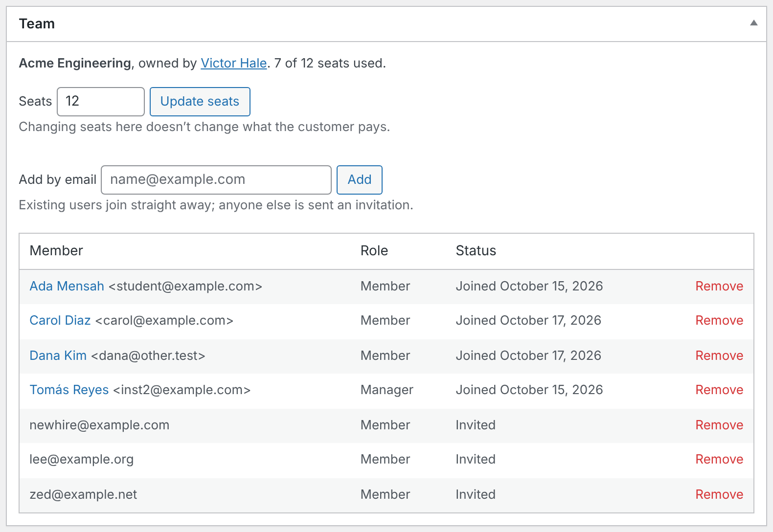Open Carol Diaz's profile link
The image size is (773, 532).
[60, 320]
